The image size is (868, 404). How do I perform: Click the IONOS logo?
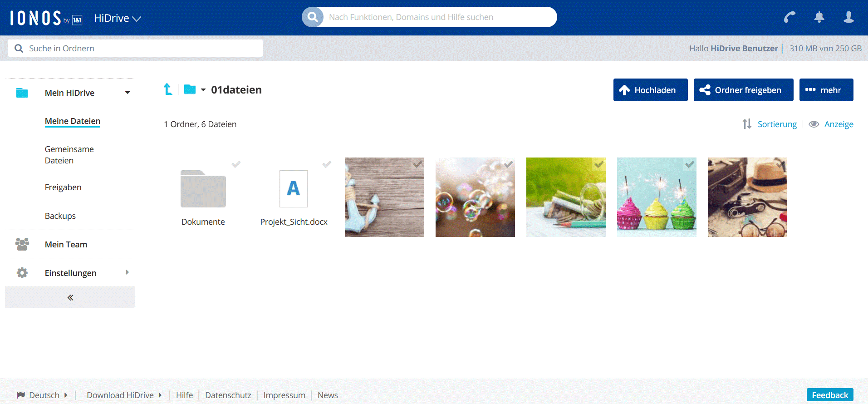click(x=46, y=18)
